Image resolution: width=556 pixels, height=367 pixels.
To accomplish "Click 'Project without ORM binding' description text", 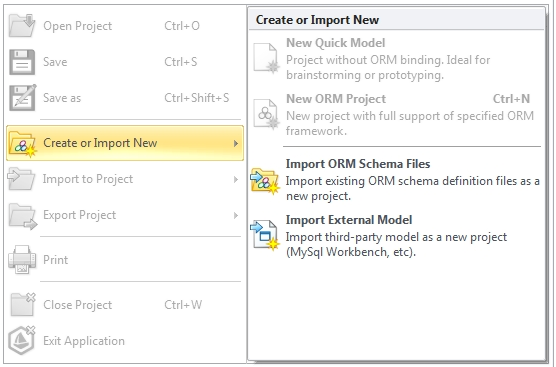I will 388,68.
